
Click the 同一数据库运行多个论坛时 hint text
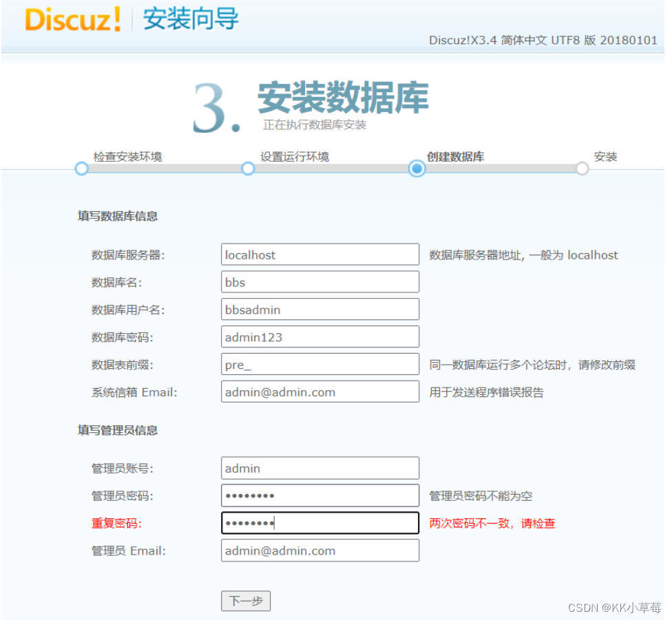[532, 365]
